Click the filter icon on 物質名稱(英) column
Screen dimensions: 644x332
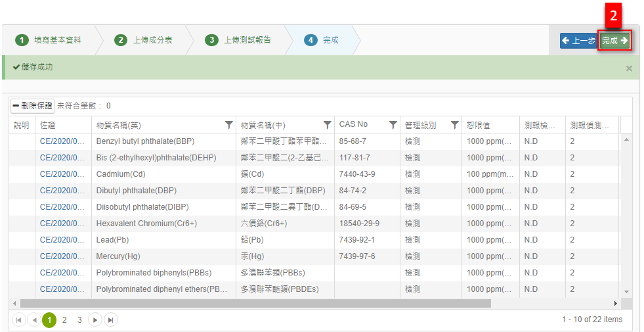pyautogui.click(x=228, y=125)
